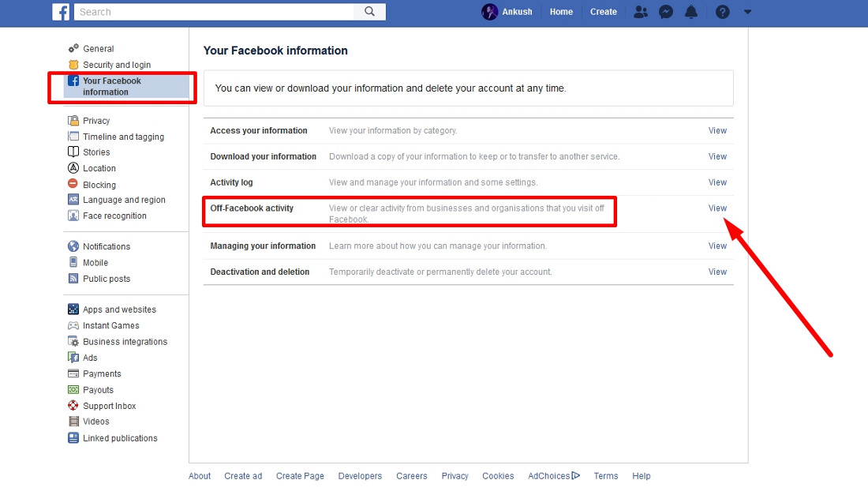
Task: Click the Stories book icon
Action: [73, 152]
